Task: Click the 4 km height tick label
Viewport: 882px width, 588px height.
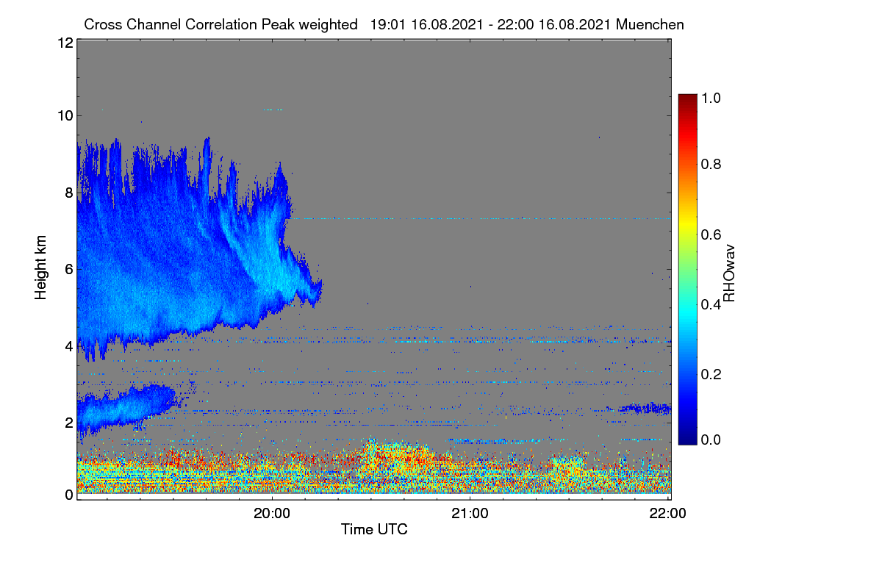Action: click(x=68, y=345)
